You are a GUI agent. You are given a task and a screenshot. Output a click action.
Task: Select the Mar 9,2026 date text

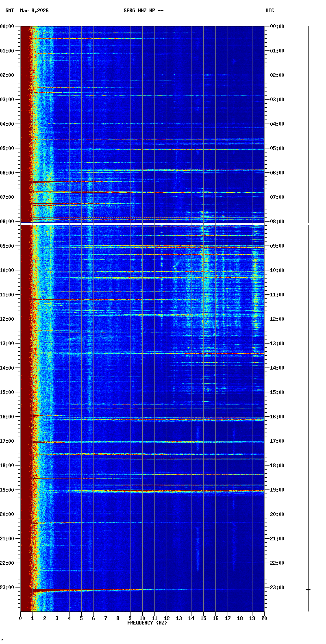[x=34, y=11]
